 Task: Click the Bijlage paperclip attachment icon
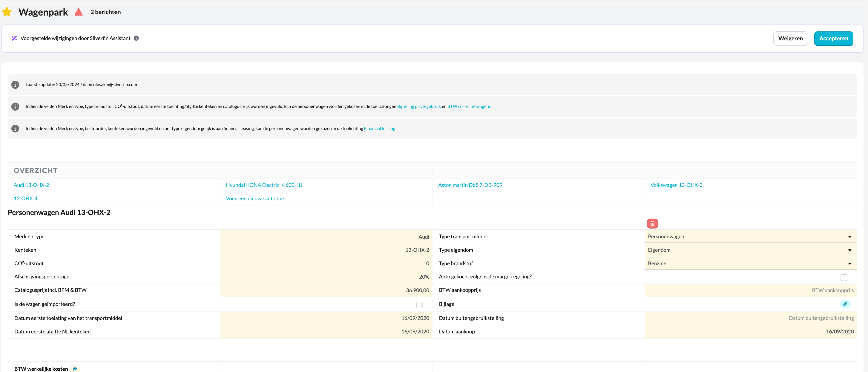(845, 304)
